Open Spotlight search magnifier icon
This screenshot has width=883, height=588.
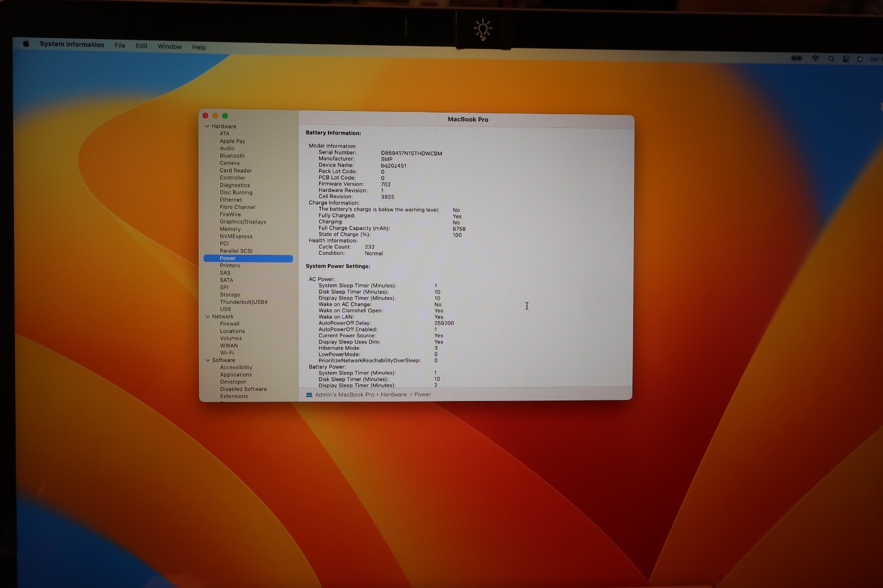pos(831,59)
